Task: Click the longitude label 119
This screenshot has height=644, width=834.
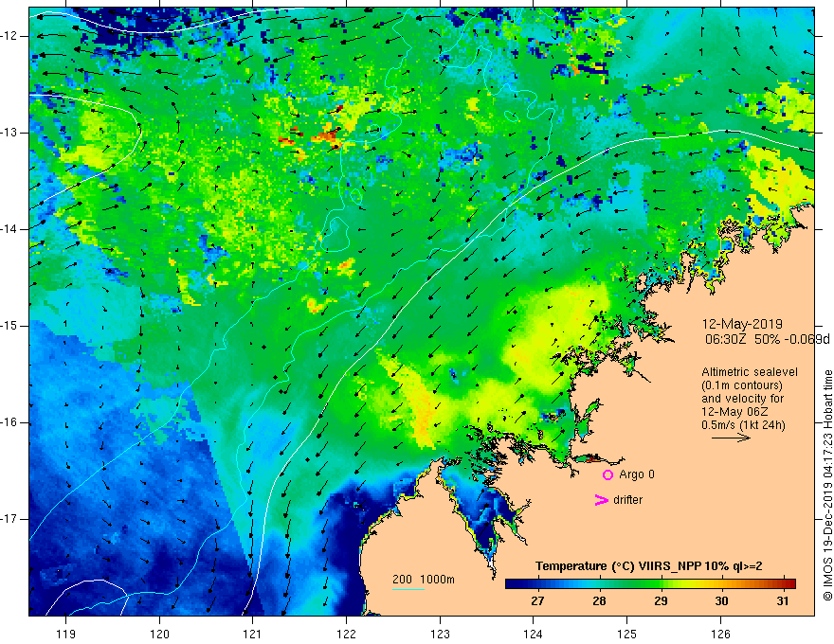Action: click(x=66, y=634)
